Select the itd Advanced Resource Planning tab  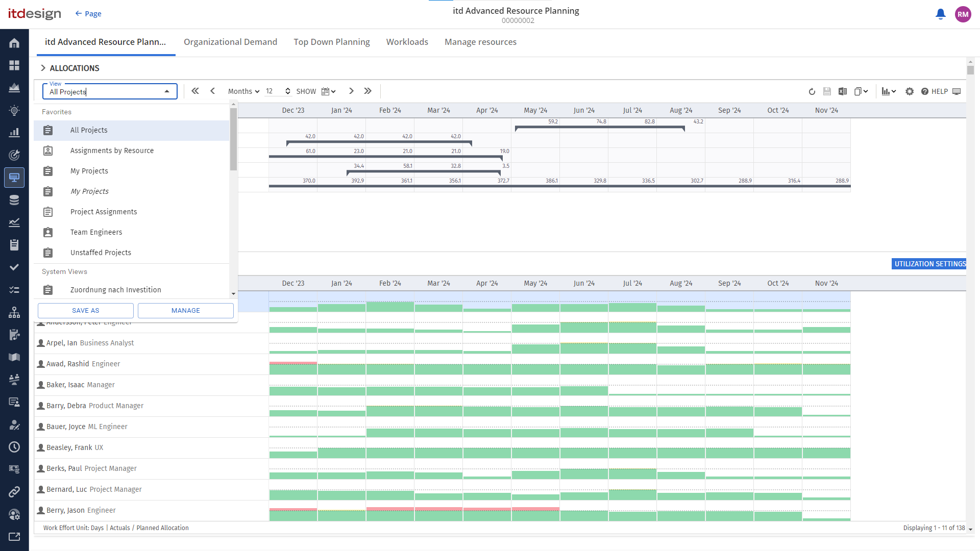pos(106,42)
